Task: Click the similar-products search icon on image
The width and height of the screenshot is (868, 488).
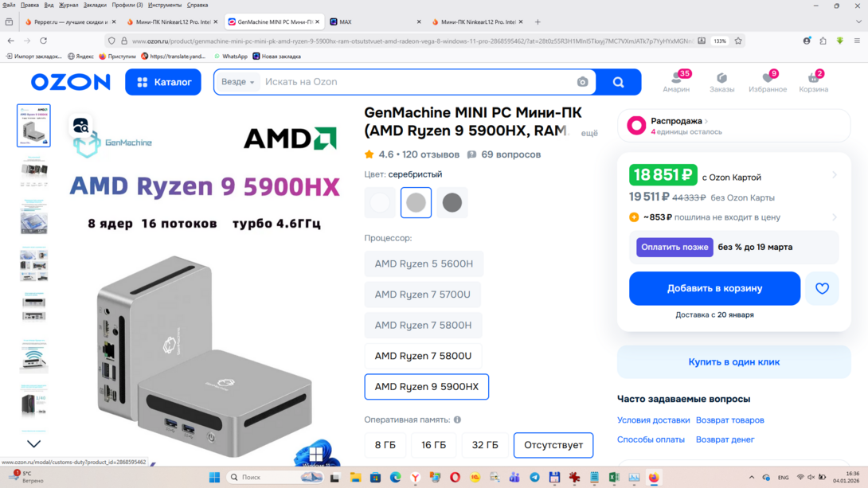Action: (x=80, y=126)
